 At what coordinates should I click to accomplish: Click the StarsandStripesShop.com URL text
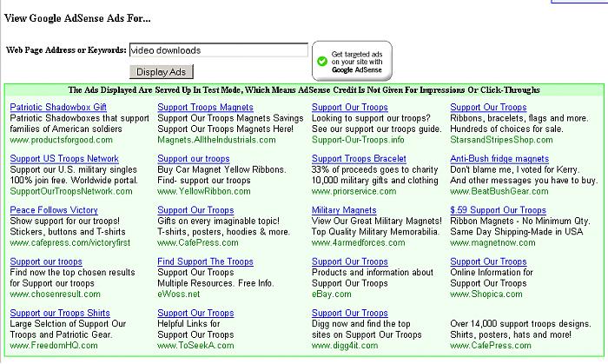501,140
